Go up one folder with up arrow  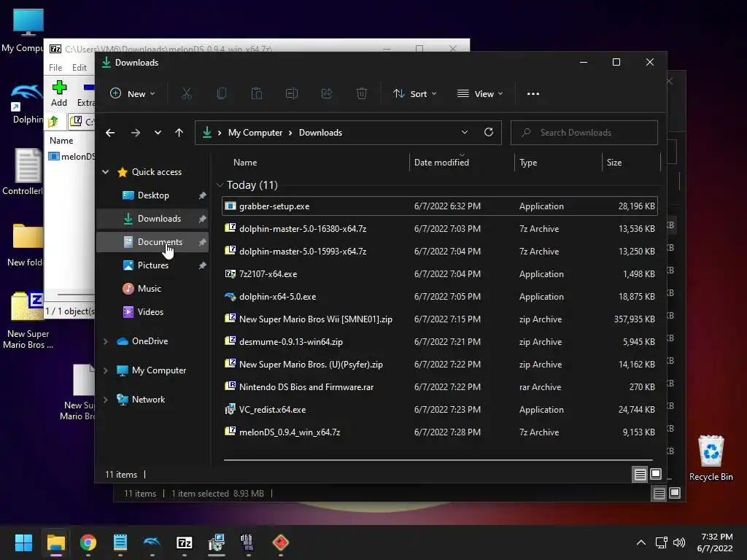[x=179, y=133]
